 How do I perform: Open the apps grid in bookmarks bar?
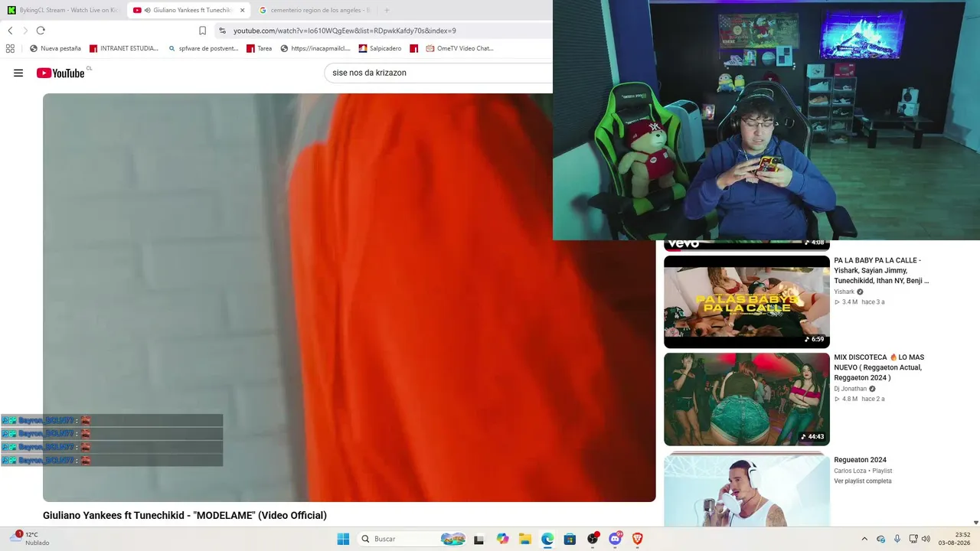pyautogui.click(x=10, y=48)
